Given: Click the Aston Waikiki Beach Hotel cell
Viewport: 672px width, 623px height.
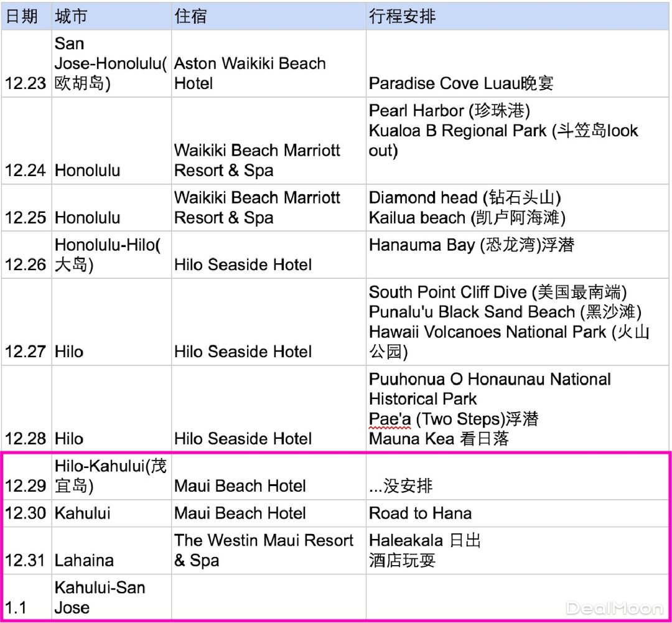Looking at the screenshot, I should point(268,73).
